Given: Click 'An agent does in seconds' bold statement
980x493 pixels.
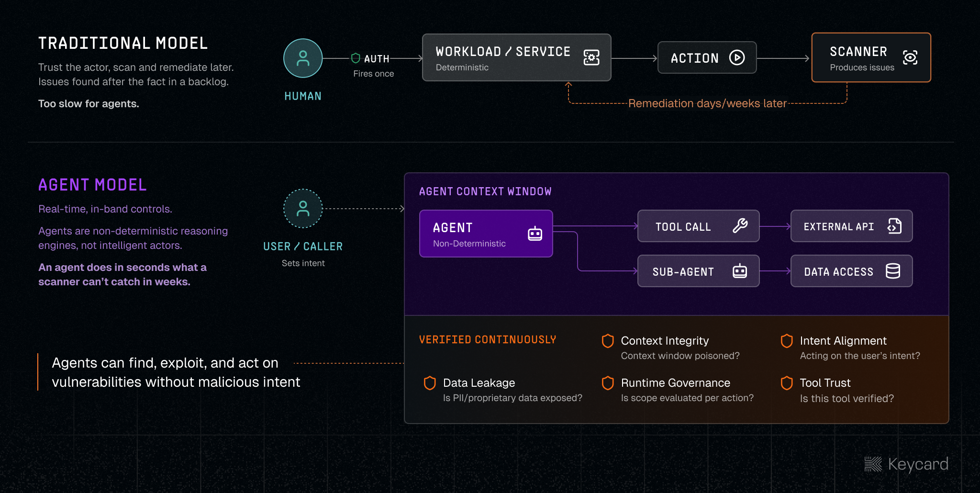Looking at the screenshot, I should (x=122, y=274).
